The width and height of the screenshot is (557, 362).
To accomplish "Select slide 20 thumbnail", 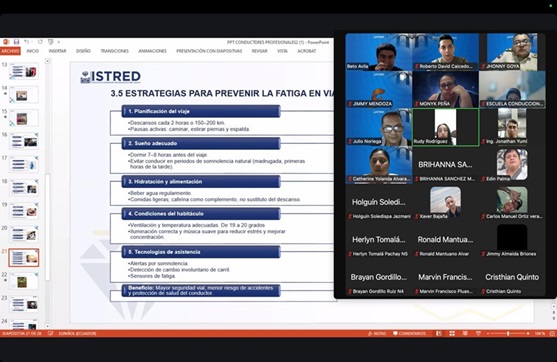I will (24, 234).
